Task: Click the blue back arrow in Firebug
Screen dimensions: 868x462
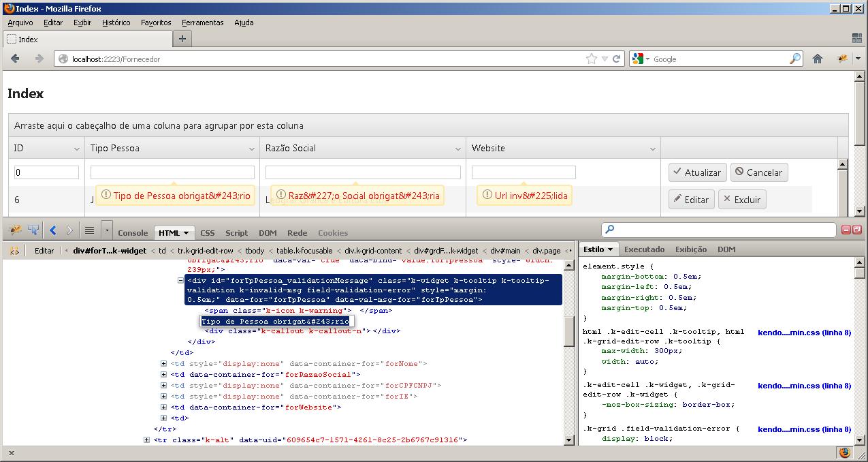Action: [x=53, y=230]
